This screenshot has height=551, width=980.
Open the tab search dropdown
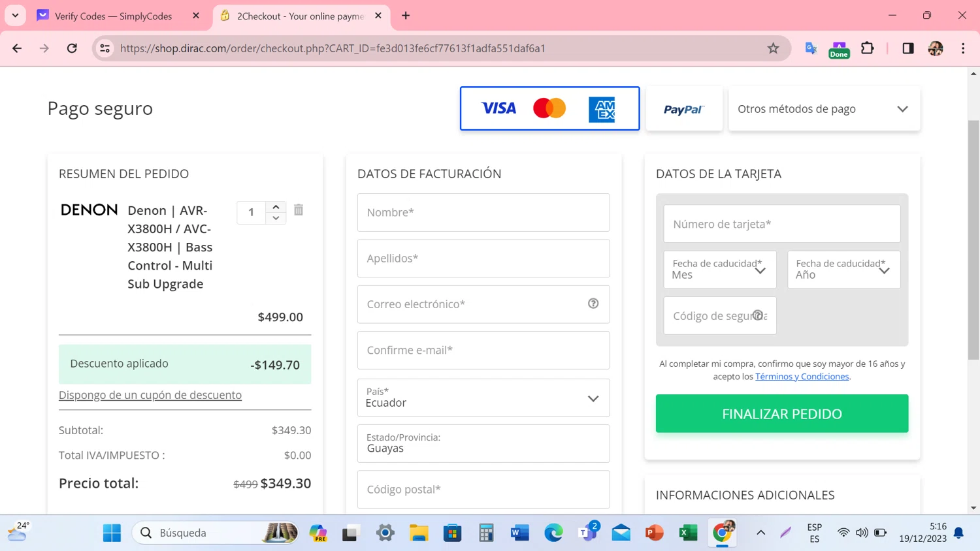[x=15, y=16]
